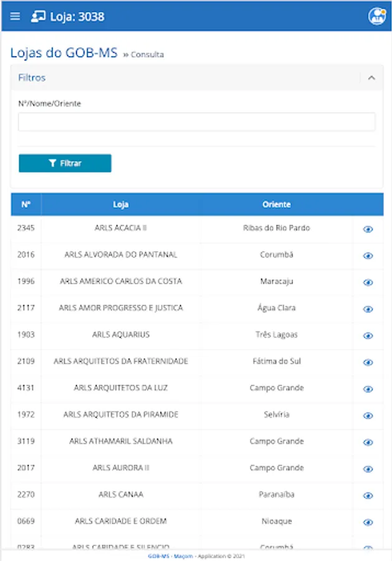This screenshot has width=392, height=561.
Task: Select lodge number 2017 cell
Action: pyautogui.click(x=26, y=467)
